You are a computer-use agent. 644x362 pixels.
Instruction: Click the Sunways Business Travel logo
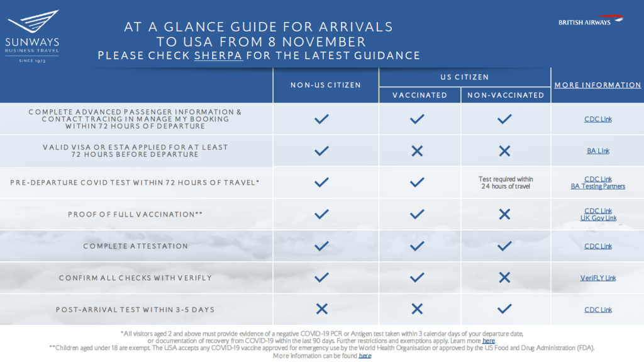coord(33,36)
